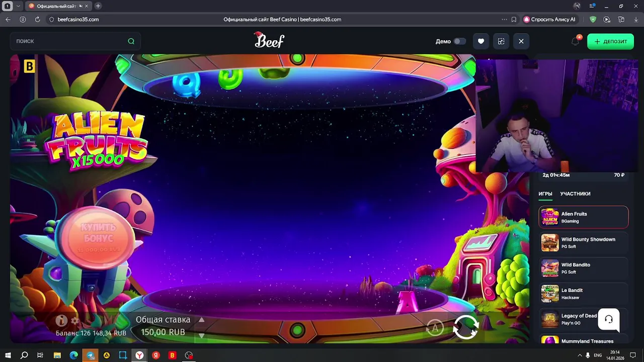The height and width of the screenshot is (362, 644).
Task: Close the game with the X button
Action: [x=521, y=41]
